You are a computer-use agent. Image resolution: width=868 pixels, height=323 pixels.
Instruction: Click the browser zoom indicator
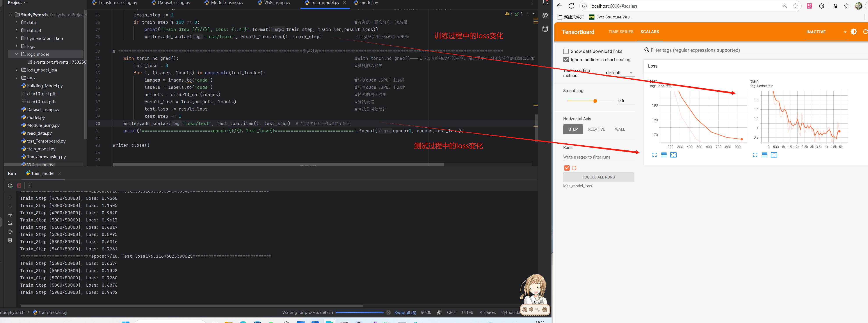tap(785, 6)
